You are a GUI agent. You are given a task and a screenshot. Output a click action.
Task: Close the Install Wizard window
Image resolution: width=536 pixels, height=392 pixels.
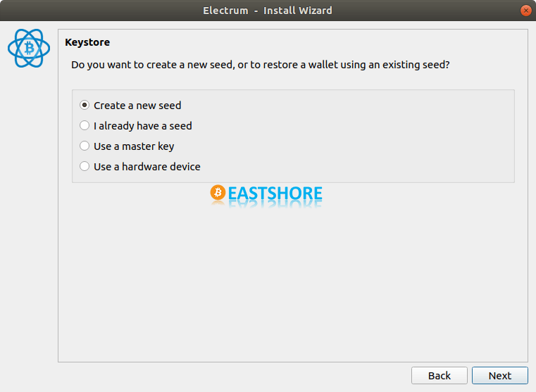[x=525, y=11]
